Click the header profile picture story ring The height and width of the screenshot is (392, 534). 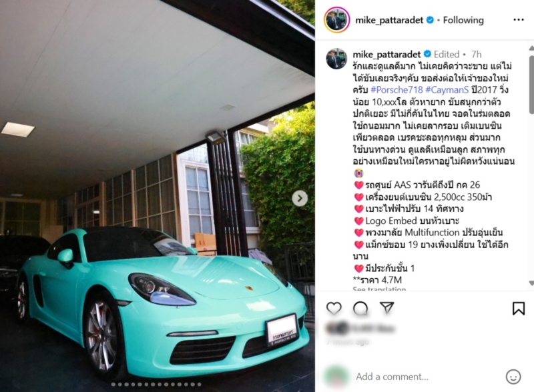(x=336, y=20)
